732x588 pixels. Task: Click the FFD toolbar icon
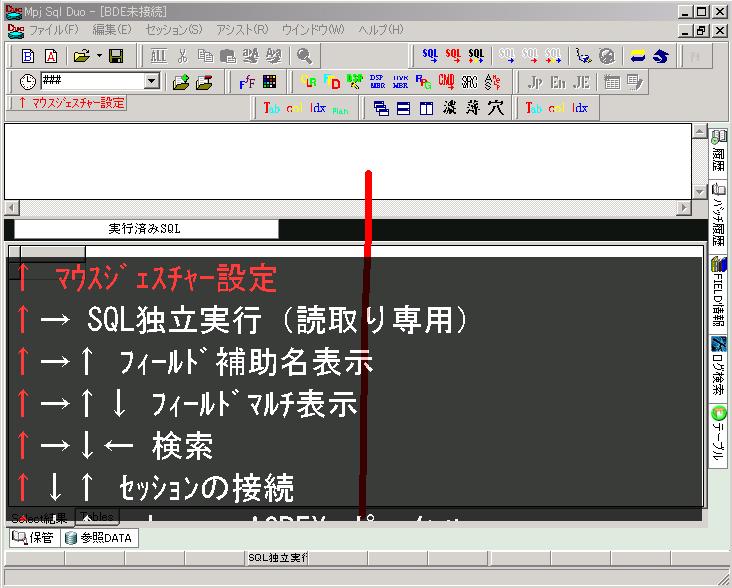tap(332, 82)
